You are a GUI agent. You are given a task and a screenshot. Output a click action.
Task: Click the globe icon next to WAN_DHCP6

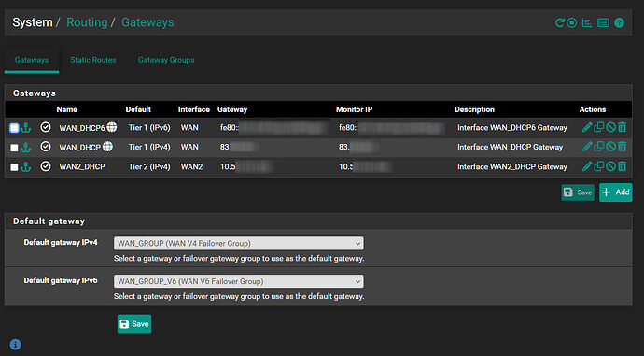112,127
